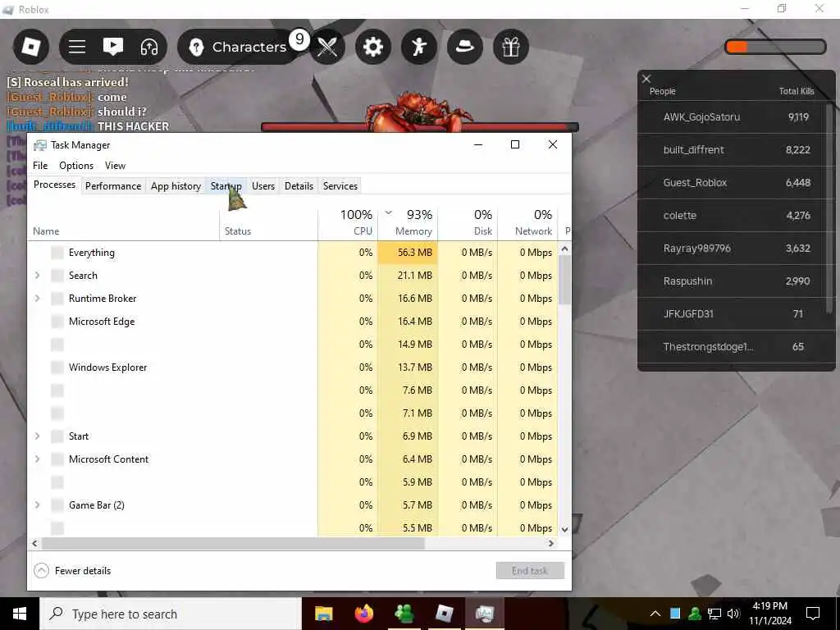Screen dimensions: 840x630
Task: Open File Explorer from the taskbar
Action: (x=323, y=614)
